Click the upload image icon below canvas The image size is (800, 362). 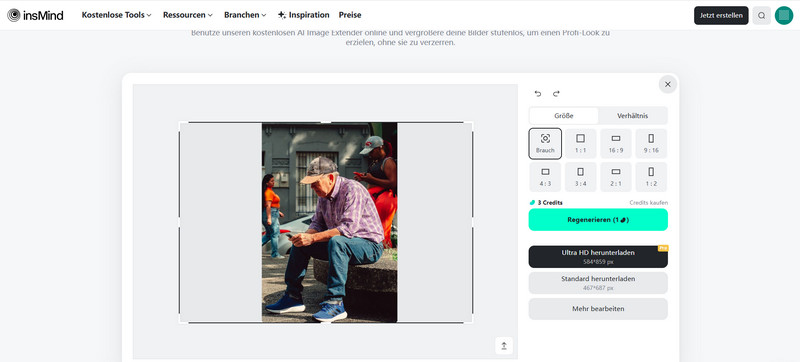click(x=504, y=346)
